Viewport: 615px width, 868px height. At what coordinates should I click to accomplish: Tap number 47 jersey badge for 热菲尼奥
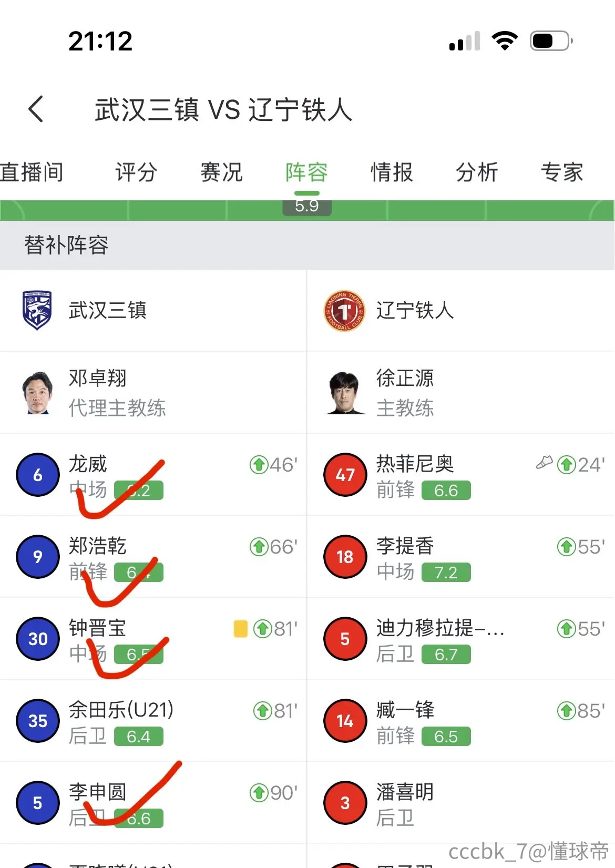pyautogui.click(x=345, y=475)
